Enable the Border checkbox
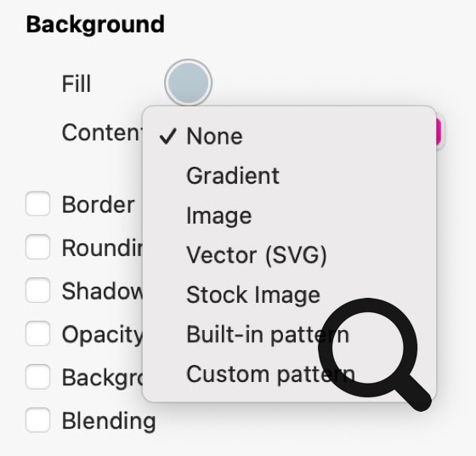476x456 pixels. (x=38, y=204)
